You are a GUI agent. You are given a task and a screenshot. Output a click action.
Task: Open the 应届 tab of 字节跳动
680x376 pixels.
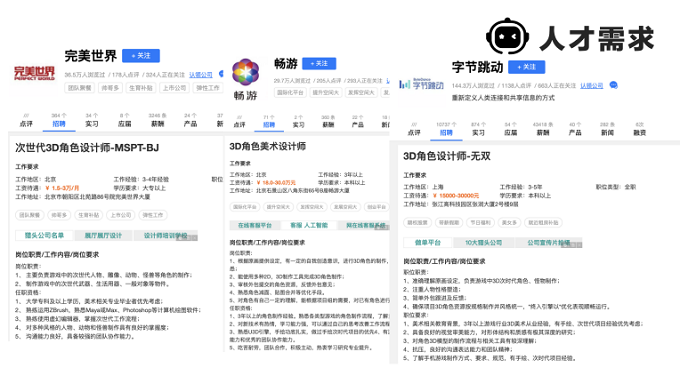coord(510,130)
